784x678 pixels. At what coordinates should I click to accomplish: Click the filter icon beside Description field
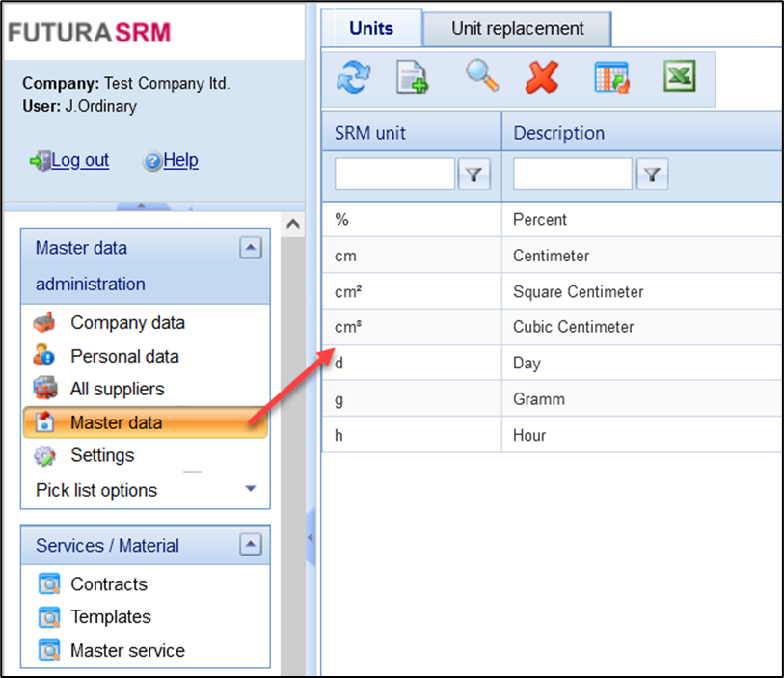click(x=653, y=175)
